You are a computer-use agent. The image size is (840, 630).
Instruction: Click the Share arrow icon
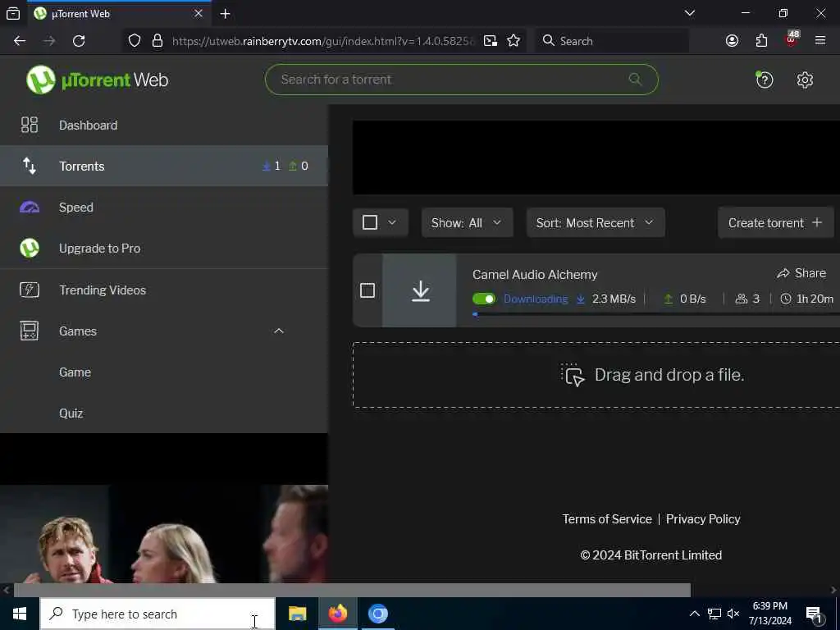783,273
